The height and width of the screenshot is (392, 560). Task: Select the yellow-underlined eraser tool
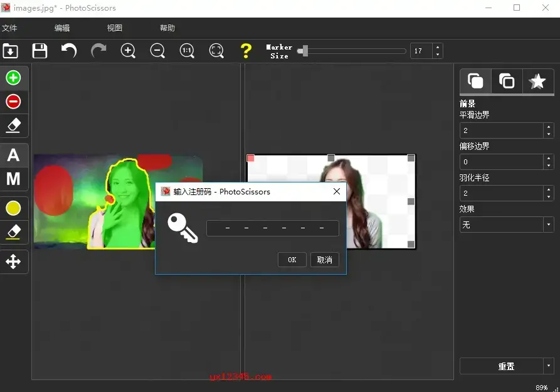13,232
